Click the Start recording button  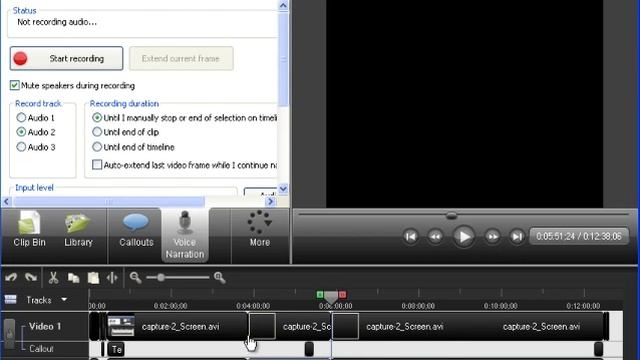pyautogui.click(x=66, y=58)
